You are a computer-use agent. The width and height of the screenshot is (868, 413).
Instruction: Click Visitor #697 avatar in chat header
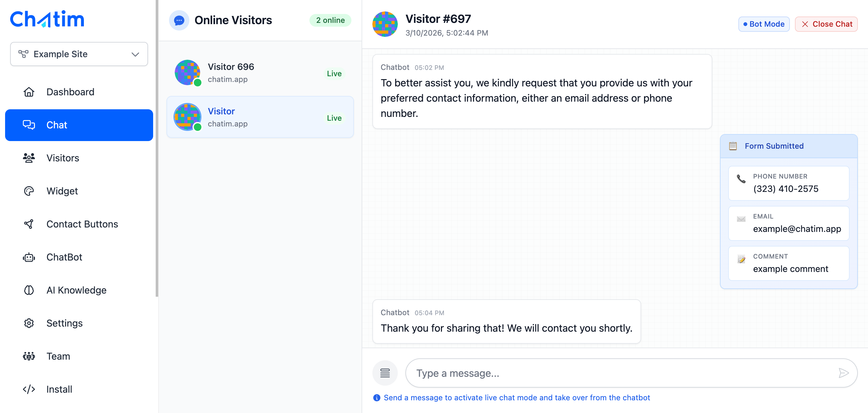(x=385, y=24)
